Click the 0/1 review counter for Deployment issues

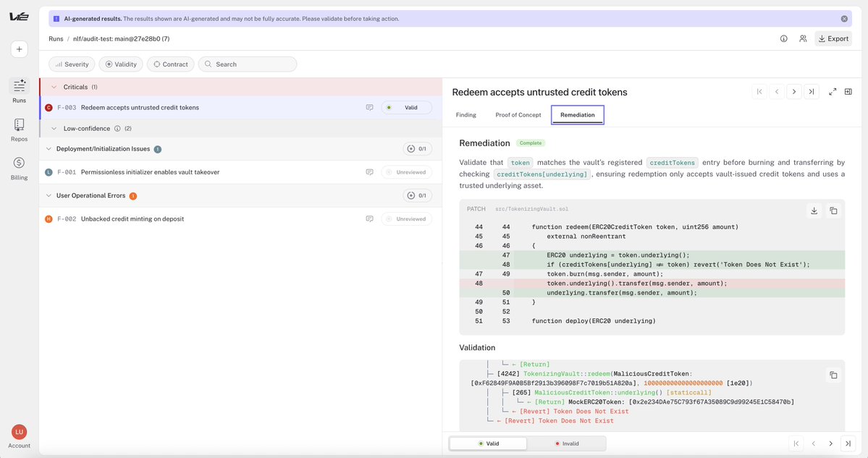coord(418,149)
